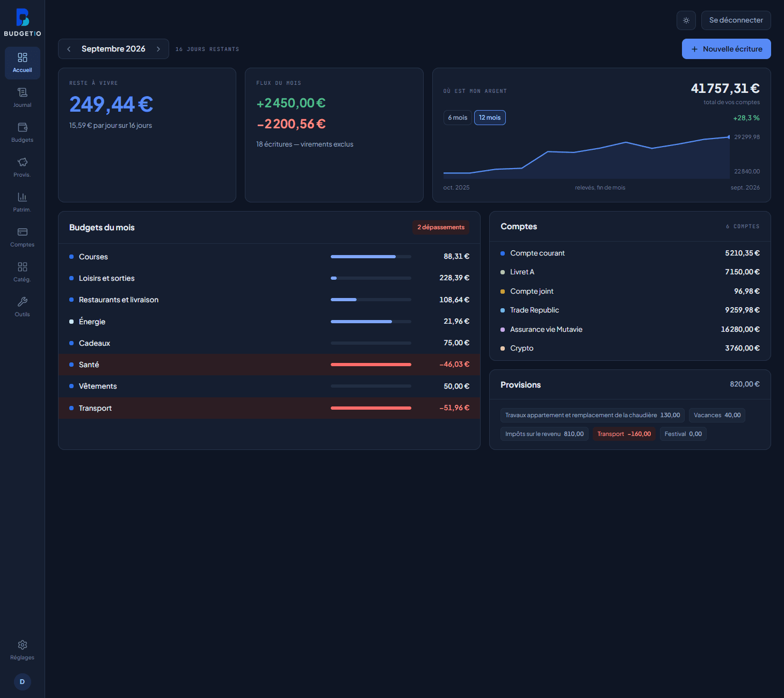Viewport: 784px width, 698px height.
Task: Click the Nouvelle écriture button
Action: click(x=727, y=49)
